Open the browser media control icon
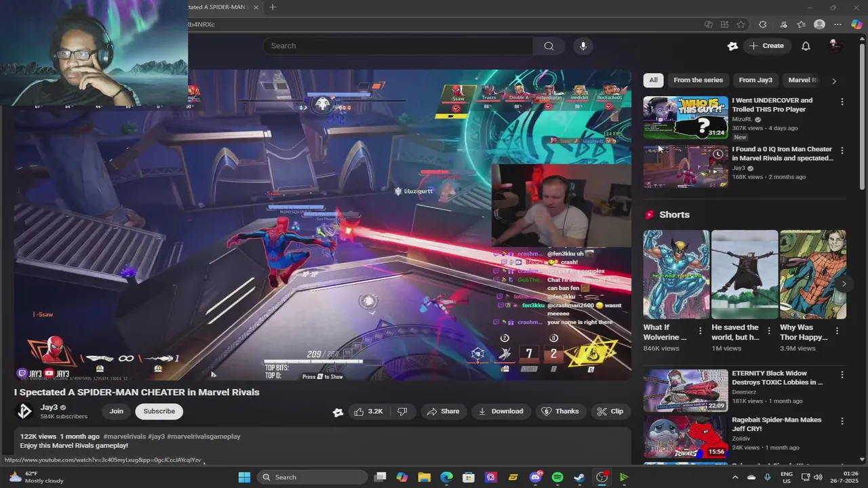 tap(784, 24)
